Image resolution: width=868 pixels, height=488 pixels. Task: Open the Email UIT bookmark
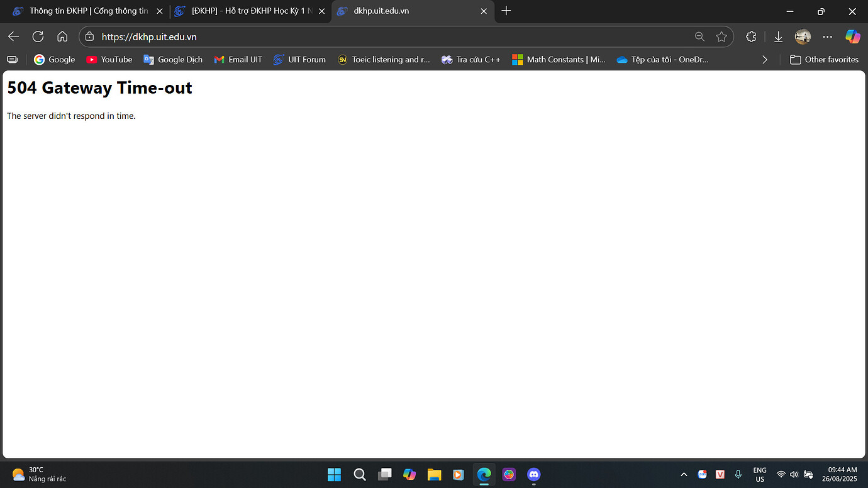(x=238, y=59)
